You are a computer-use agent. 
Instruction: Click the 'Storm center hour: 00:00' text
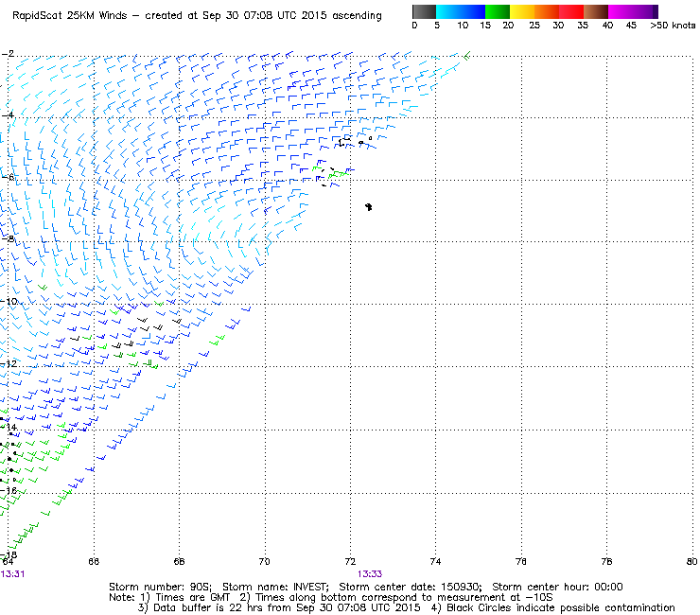(557, 587)
